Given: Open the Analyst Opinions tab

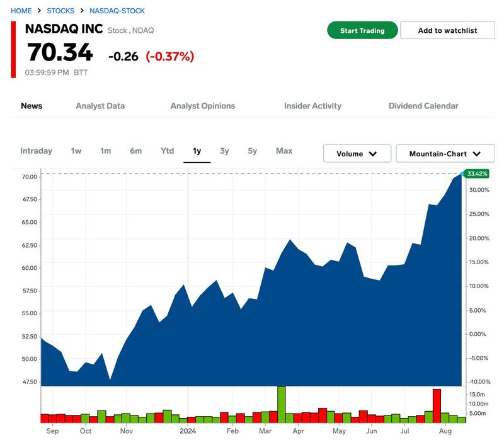Looking at the screenshot, I should pyautogui.click(x=202, y=106).
